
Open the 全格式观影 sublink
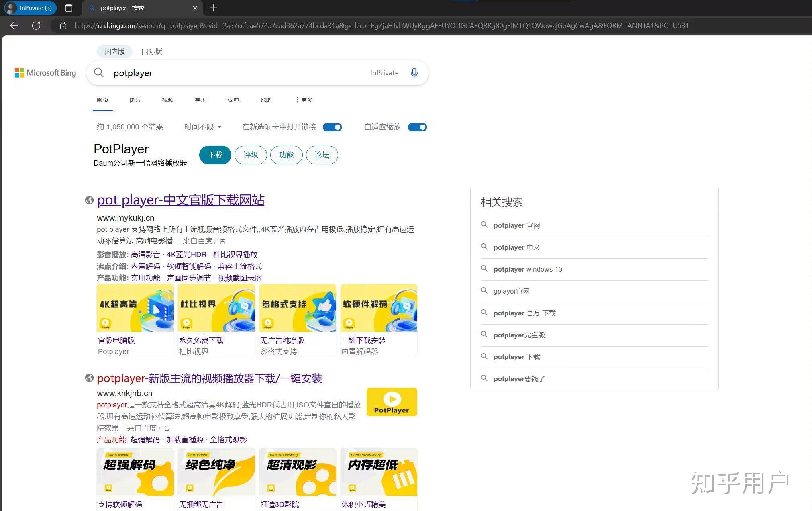(228, 440)
